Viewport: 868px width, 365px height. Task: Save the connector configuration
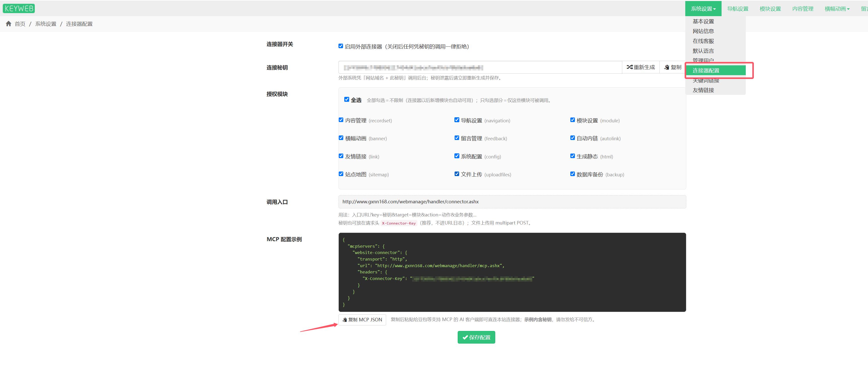476,337
